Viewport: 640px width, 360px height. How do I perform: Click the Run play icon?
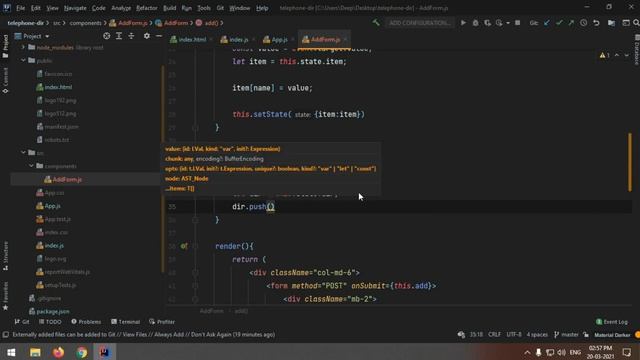point(463,23)
